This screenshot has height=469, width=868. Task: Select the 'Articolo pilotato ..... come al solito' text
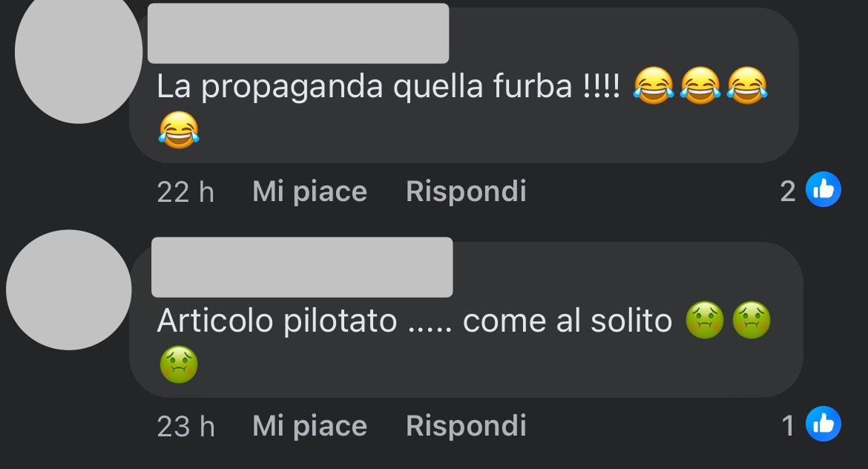pyautogui.click(x=415, y=321)
